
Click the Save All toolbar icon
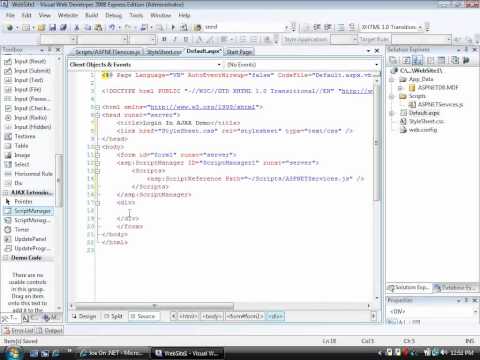coord(63,28)
